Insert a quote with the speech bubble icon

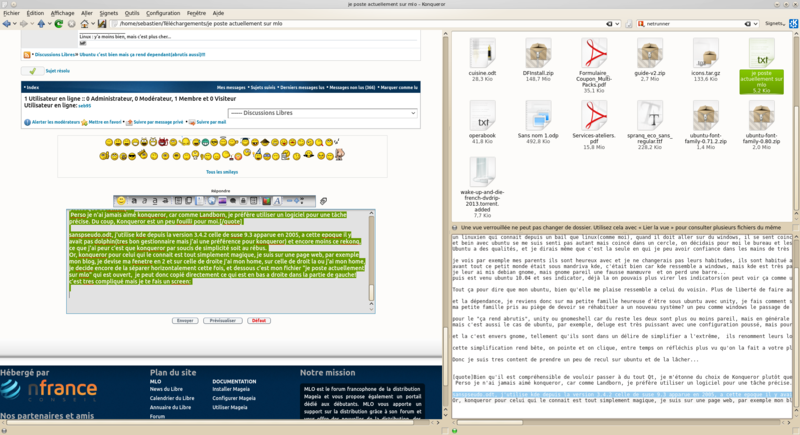point(233,201)
